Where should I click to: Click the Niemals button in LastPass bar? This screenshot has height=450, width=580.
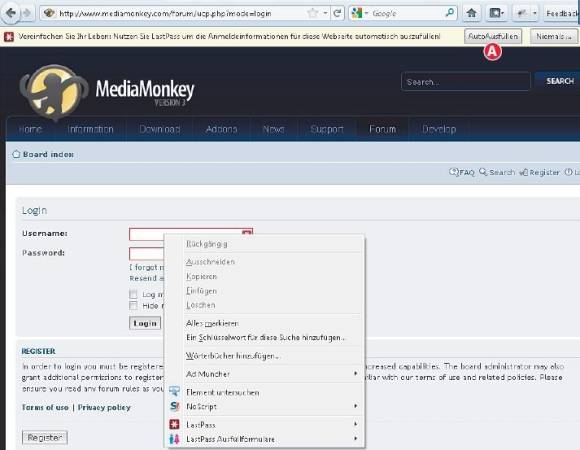[554, 36]
